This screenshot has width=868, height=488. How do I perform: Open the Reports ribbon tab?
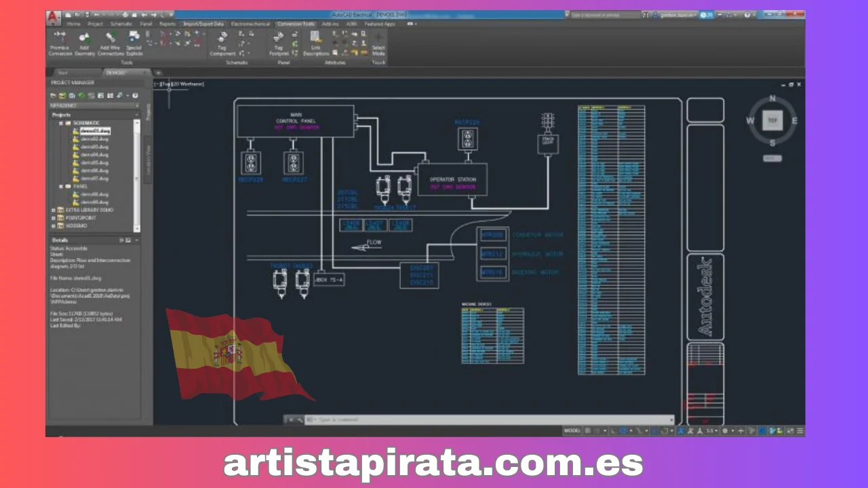[167, 24]
